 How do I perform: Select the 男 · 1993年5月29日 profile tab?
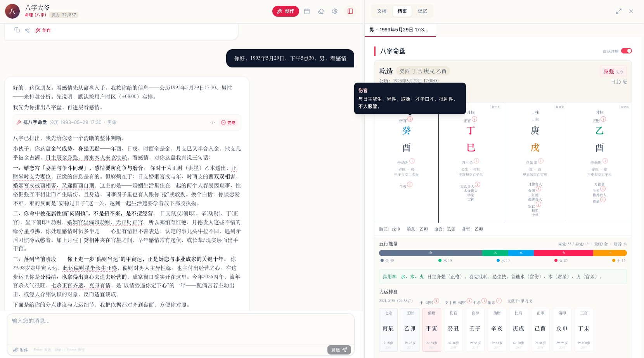tap(400, 30)
